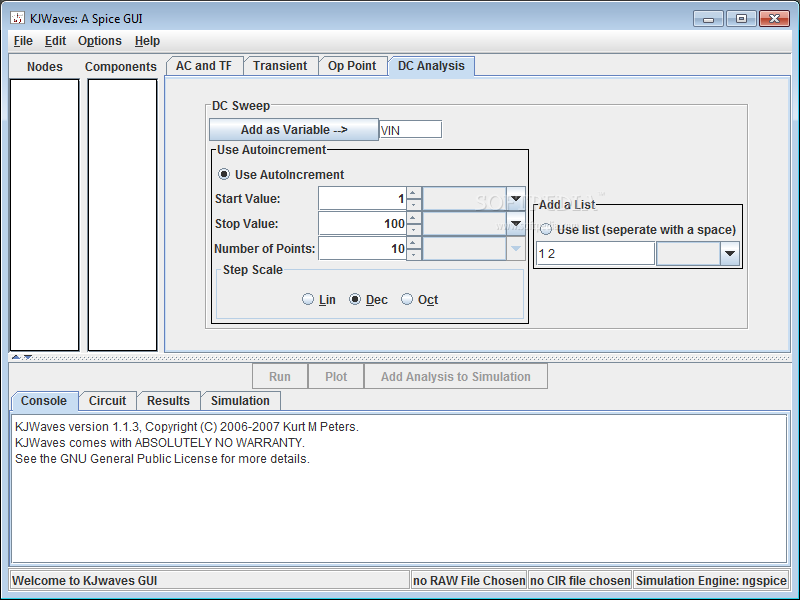
Task: Click the Plot button
Action: [336, 377]
